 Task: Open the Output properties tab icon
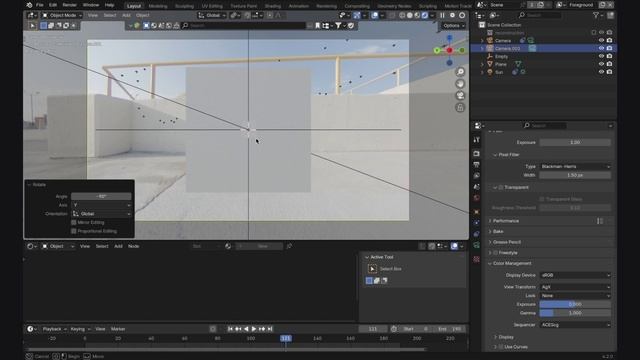(x=476, y=165)
